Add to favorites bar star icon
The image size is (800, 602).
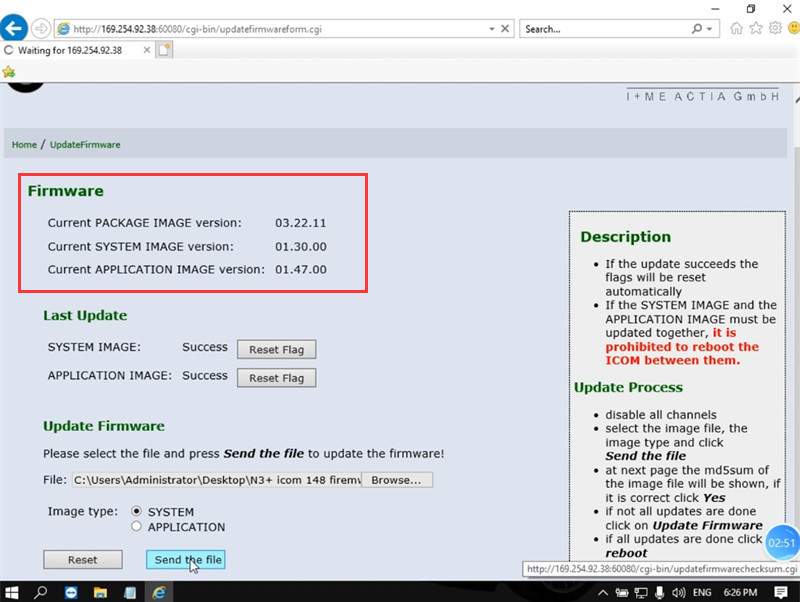pos(9,72)
